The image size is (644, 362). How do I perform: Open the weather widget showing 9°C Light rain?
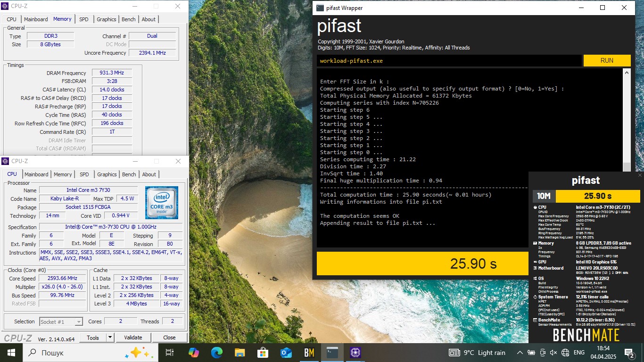click(477, 353)
